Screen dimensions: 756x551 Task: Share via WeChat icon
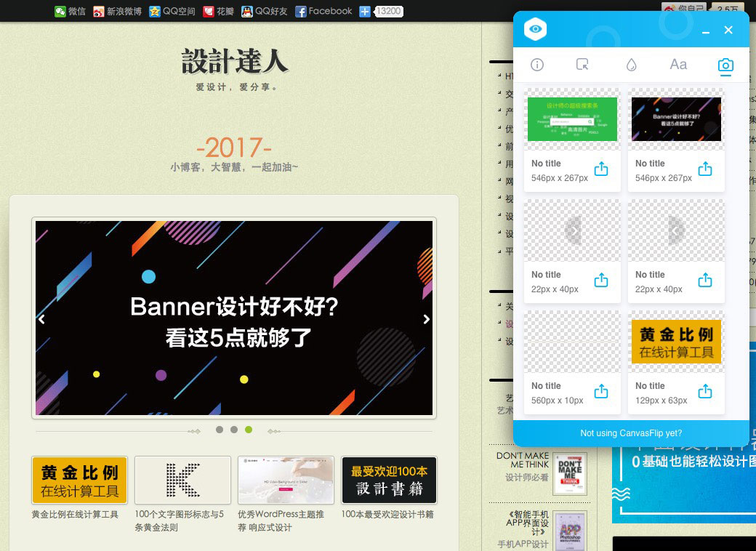click(x=70, y=11)
